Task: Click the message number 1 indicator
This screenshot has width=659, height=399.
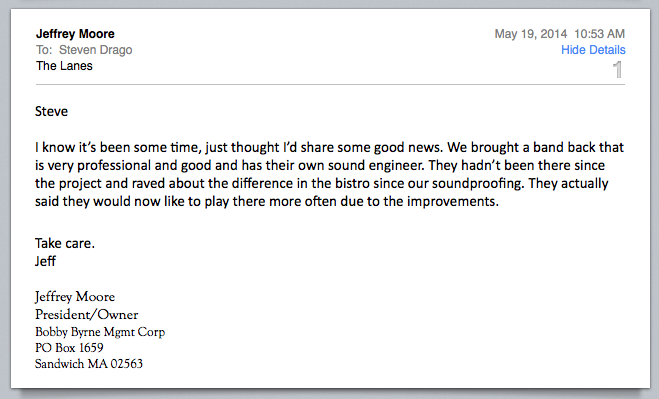Action: pos(617,69)
